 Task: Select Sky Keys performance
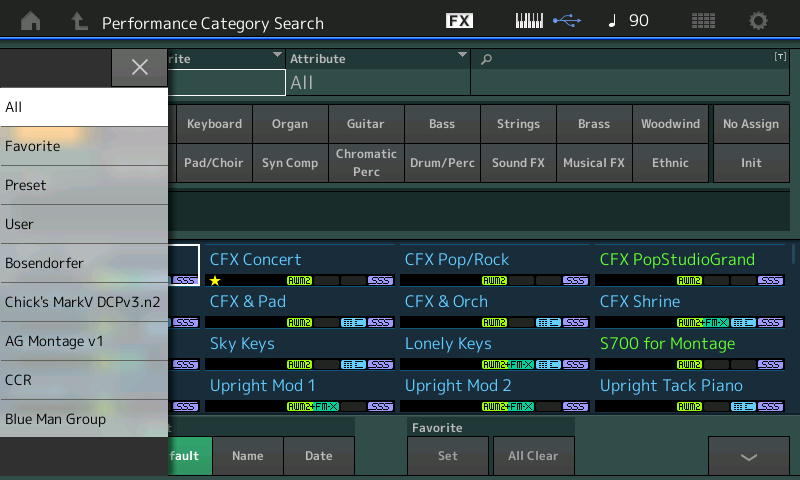(x=299, y=349)
